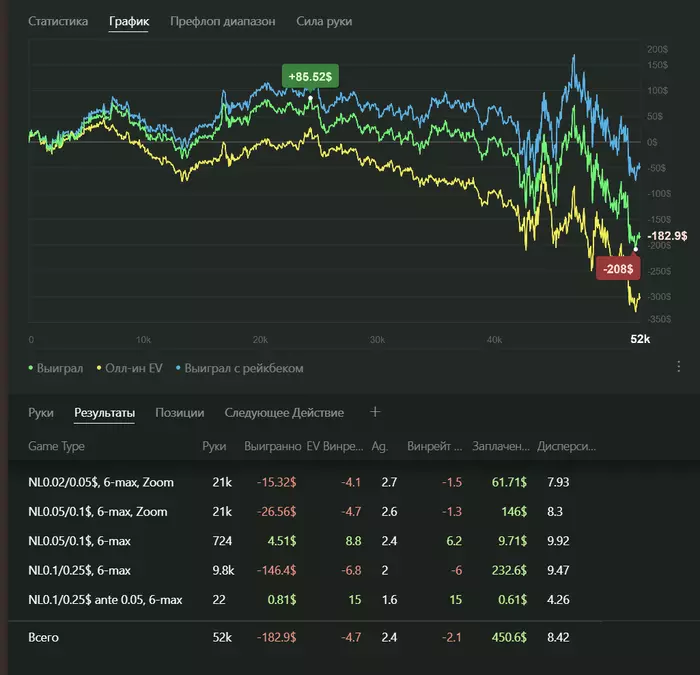Open the Префлоп диапазон tab

pyautogui.click(x=222, y=21)
